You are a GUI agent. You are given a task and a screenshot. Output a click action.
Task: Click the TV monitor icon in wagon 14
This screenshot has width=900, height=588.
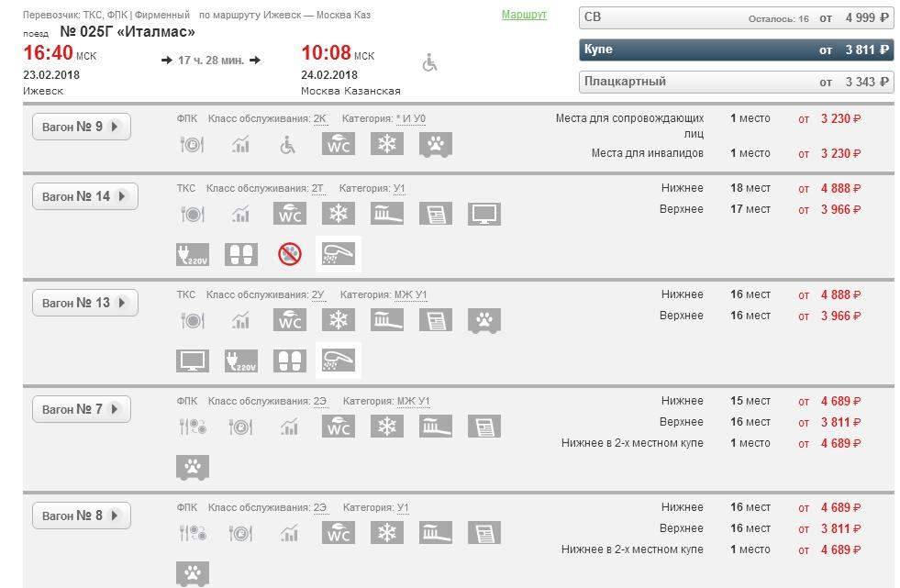tap(484, 214)
